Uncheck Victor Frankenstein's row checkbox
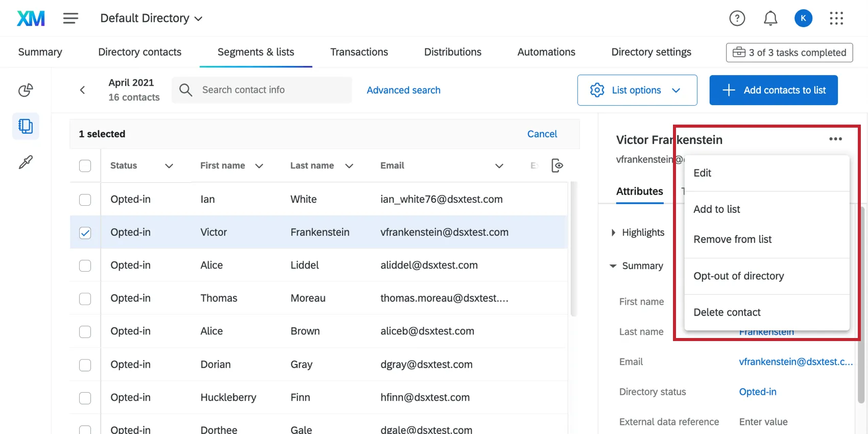This screenshot has height=434, width=868. [85, 233]
